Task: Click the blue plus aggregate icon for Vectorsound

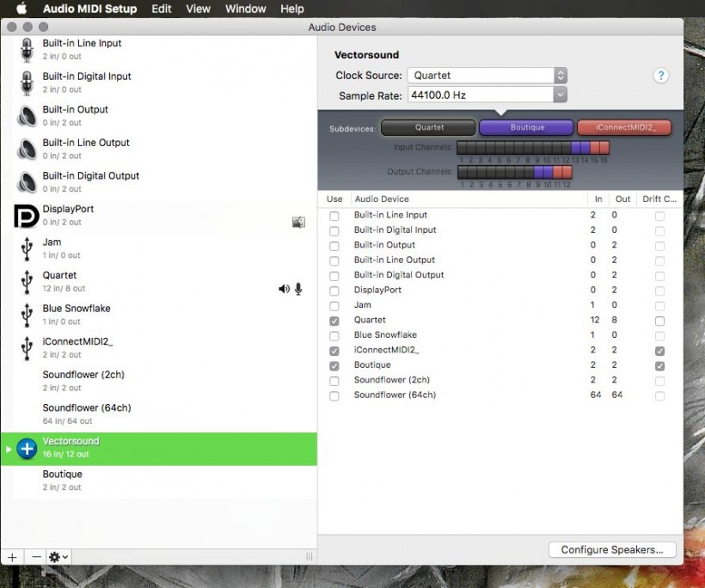Action: (27, 448)
